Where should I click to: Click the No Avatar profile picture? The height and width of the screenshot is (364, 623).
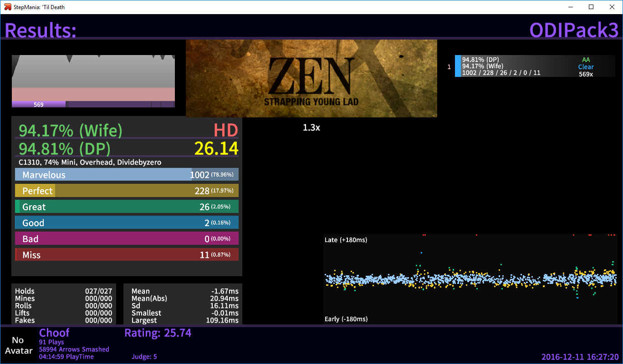[x=18, y=345]
